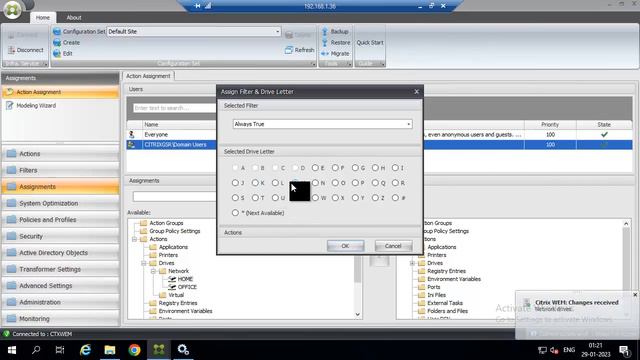Viewport: 640px width, 360px height.
Task: Click the Create configuration set icon
Action: [x=57, y=42]
